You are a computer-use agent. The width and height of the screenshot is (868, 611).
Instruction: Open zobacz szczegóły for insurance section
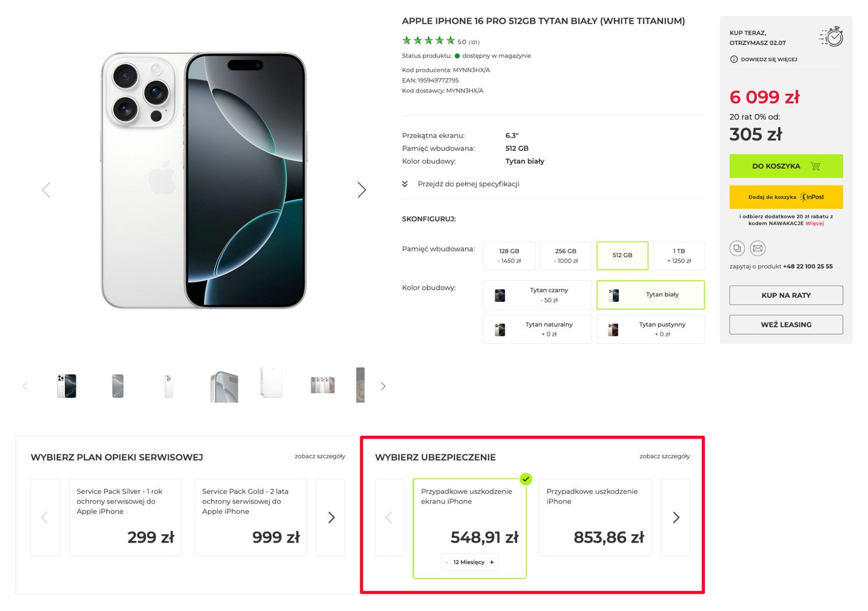[664, 456]
